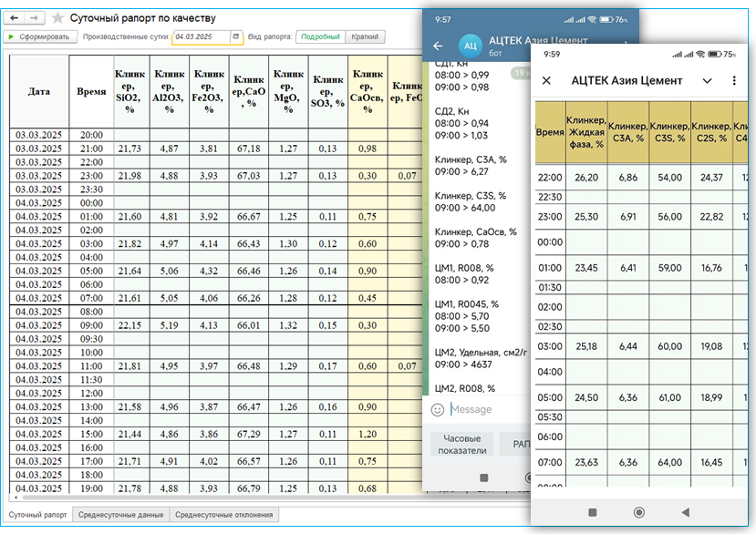
Task: Tap the Android recent apps square button
Action: click(x=593, y=512)
